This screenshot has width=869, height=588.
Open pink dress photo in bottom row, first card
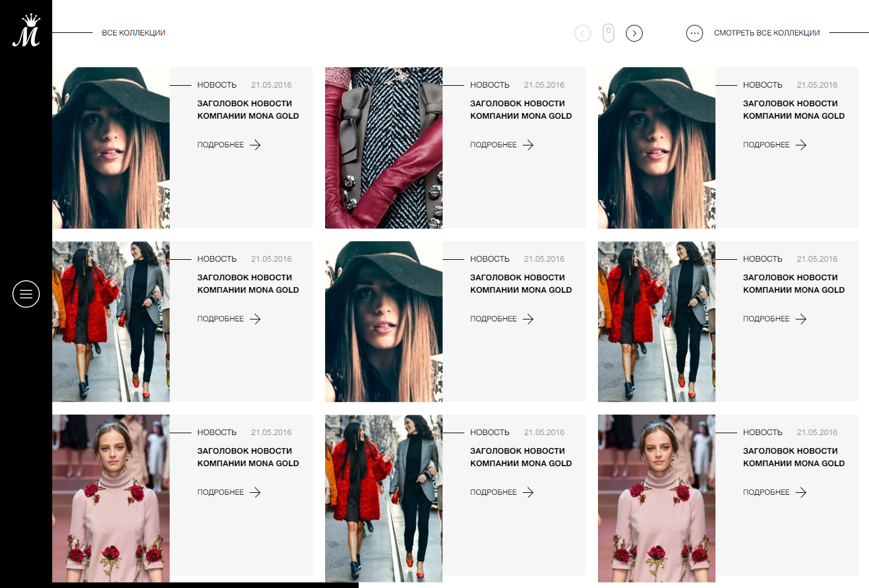coord(111,498)
